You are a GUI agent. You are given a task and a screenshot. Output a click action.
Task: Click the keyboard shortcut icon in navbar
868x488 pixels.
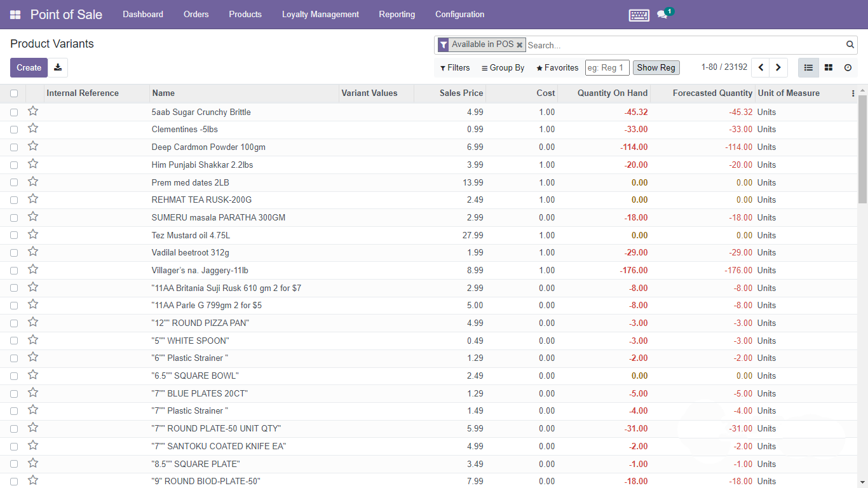(x=639, y=15)
